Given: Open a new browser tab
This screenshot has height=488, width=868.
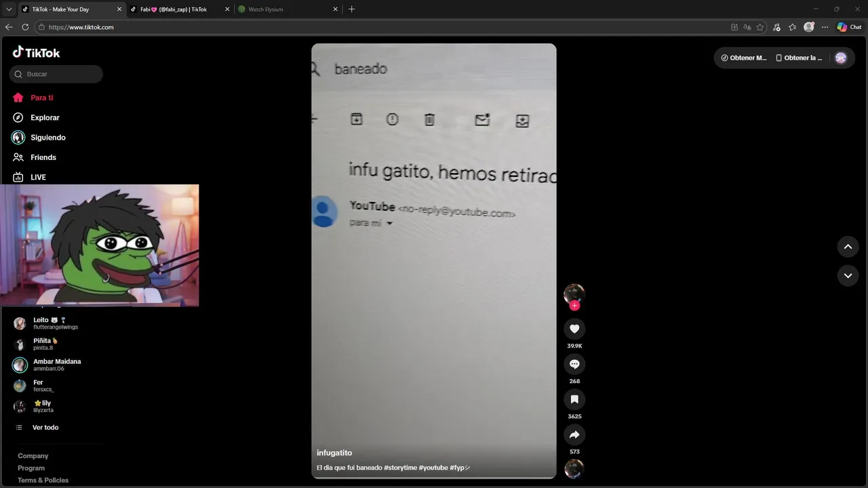Looking at the screenshot, I should click(x=351, y=9).
